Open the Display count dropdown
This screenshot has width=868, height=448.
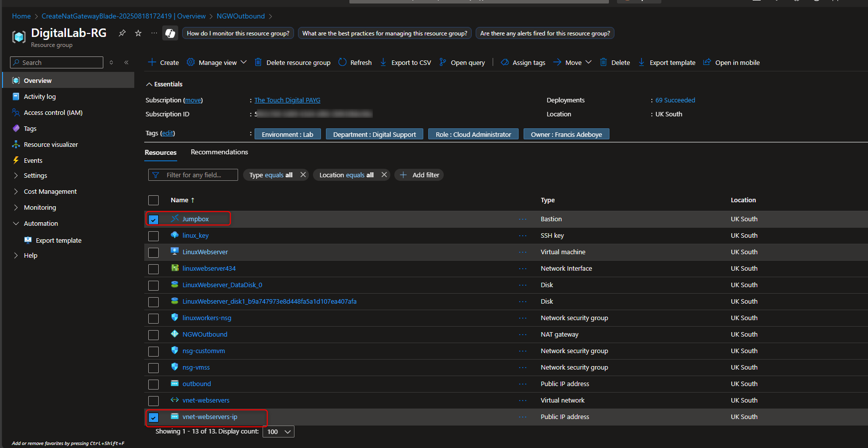279,432
